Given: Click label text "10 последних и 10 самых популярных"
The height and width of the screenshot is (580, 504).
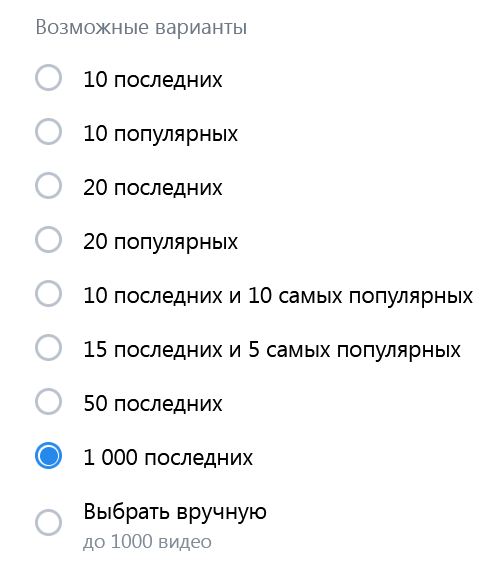Looking at the screenshot, I should (278, 296).
